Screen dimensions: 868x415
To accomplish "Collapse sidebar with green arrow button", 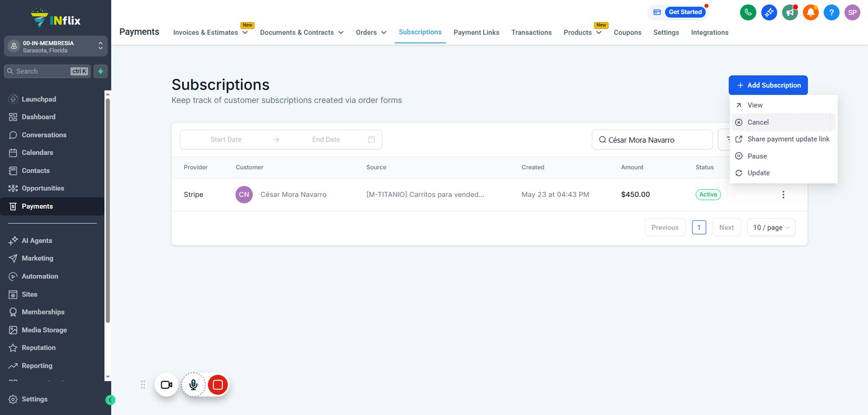I will pyautogui.click(x=110, y=400).
